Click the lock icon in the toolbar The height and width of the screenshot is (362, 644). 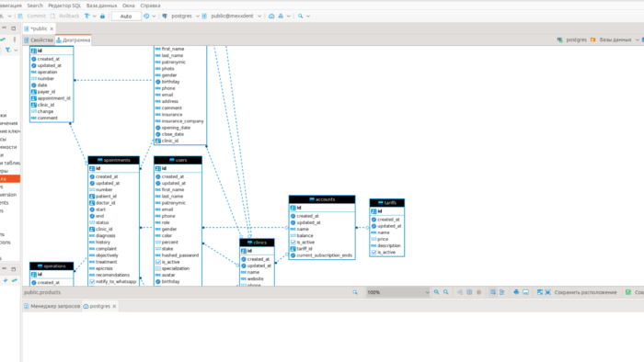102,16
